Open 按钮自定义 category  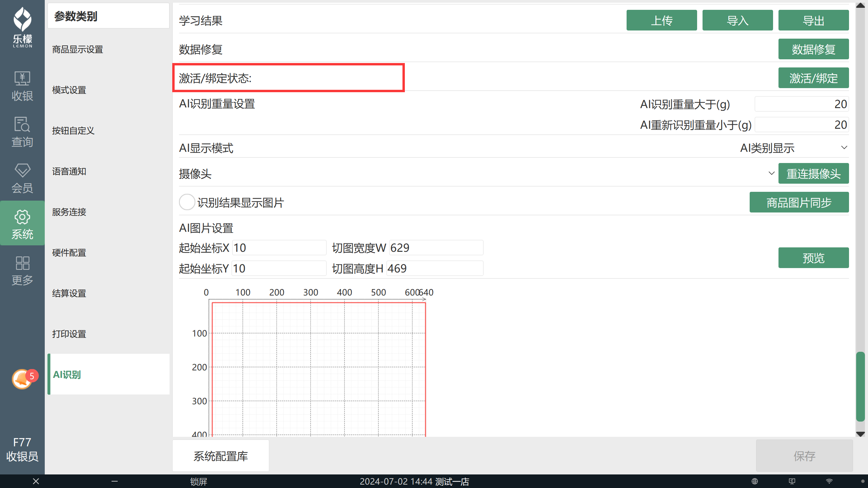click(108, 131)
